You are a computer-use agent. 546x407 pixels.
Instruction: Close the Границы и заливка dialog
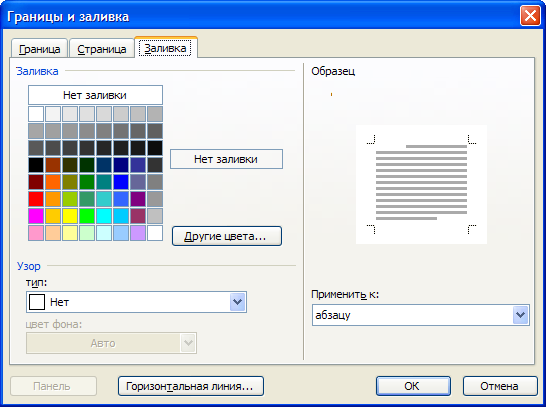tap(530, 16)
